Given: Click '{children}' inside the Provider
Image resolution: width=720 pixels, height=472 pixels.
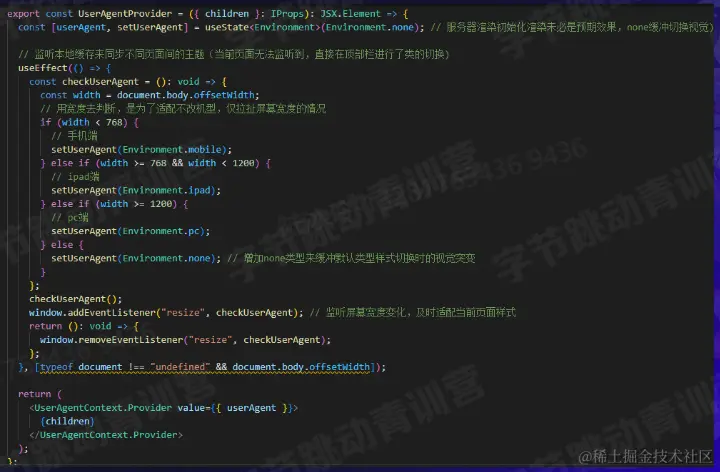Looking at the screenshot, I should 67,421.
